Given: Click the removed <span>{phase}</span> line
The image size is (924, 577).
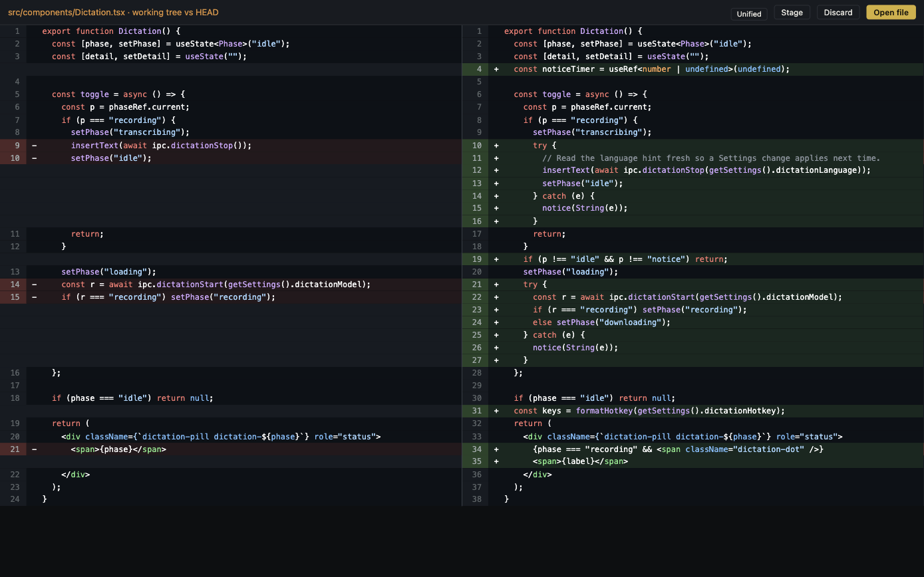Looking at the screenshot, I should [231, 449].
